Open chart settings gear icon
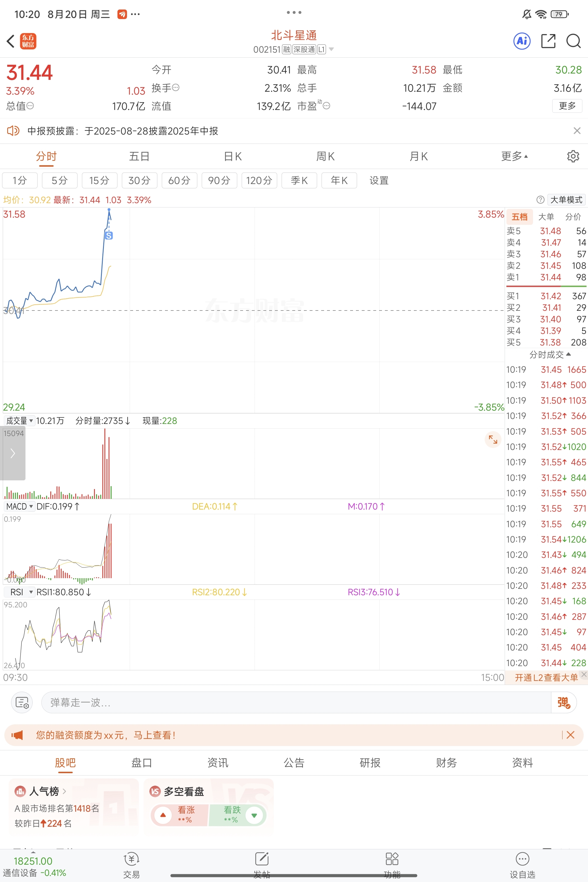The height and width of the screenshot is (882, 588). click(x=573, y=156)
